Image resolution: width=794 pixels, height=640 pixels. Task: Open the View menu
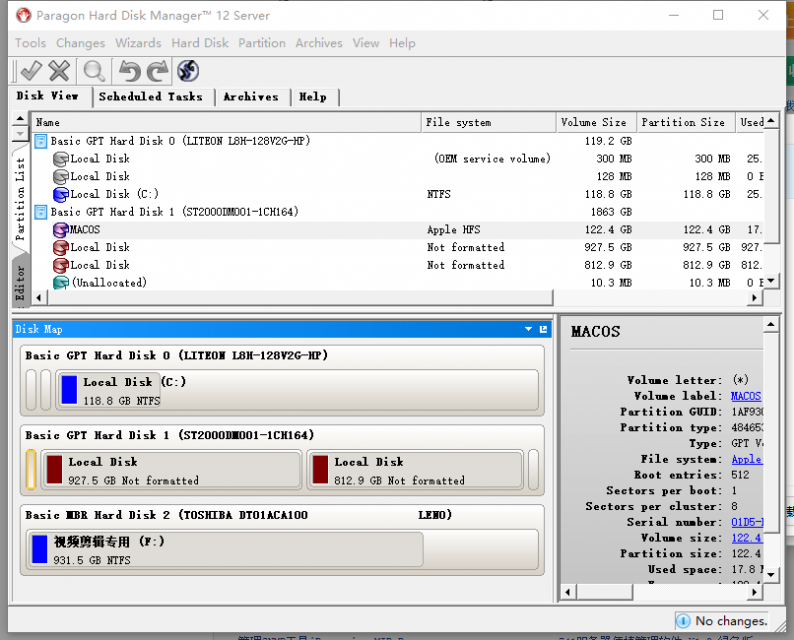[366, 43]
